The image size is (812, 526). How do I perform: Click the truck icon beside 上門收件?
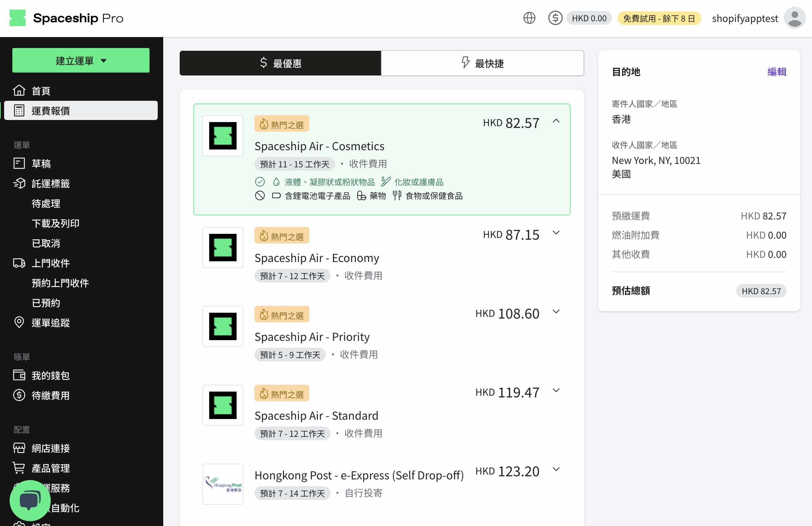point(19,263)
